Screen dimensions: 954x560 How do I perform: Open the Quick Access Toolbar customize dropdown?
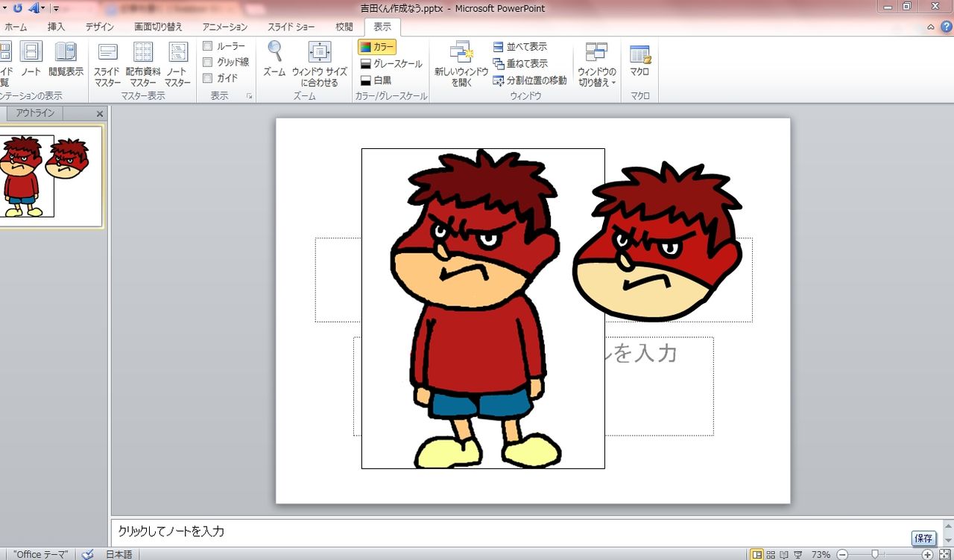click(x=56, y=9)
